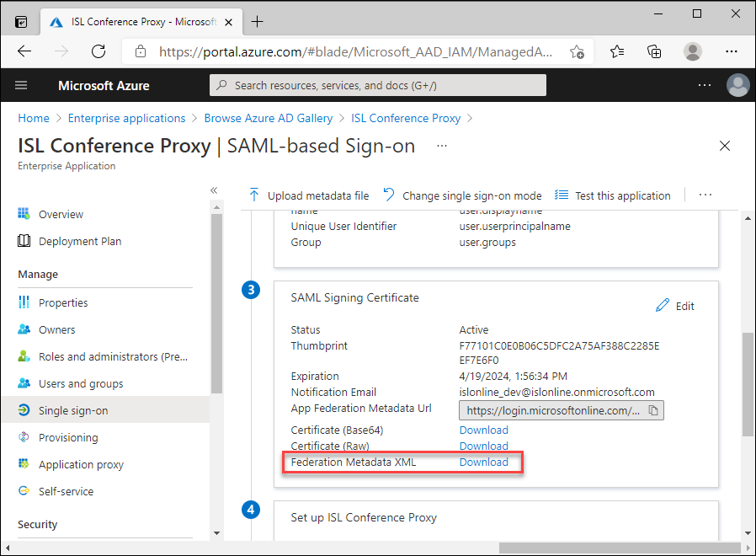Collapse the left navigation pane
756x556 pixels.
[214, 190]
